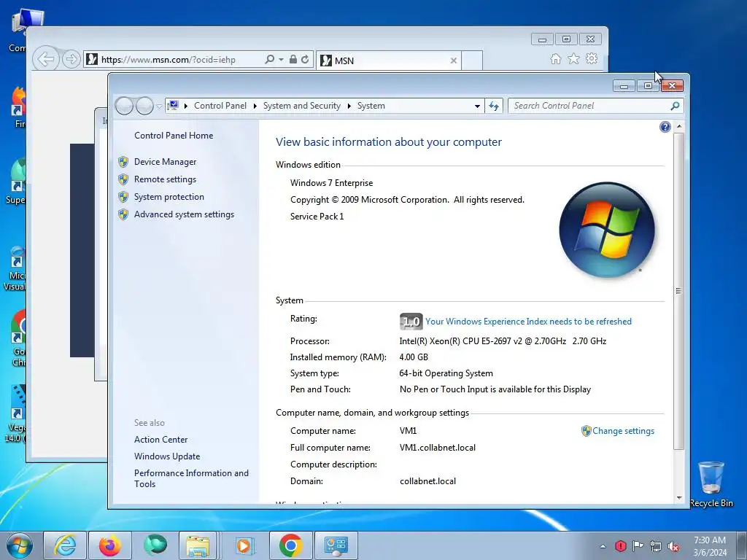The image size is (747, 560).
Task: Show hidden system tray icons
Action: coord(603,546)
